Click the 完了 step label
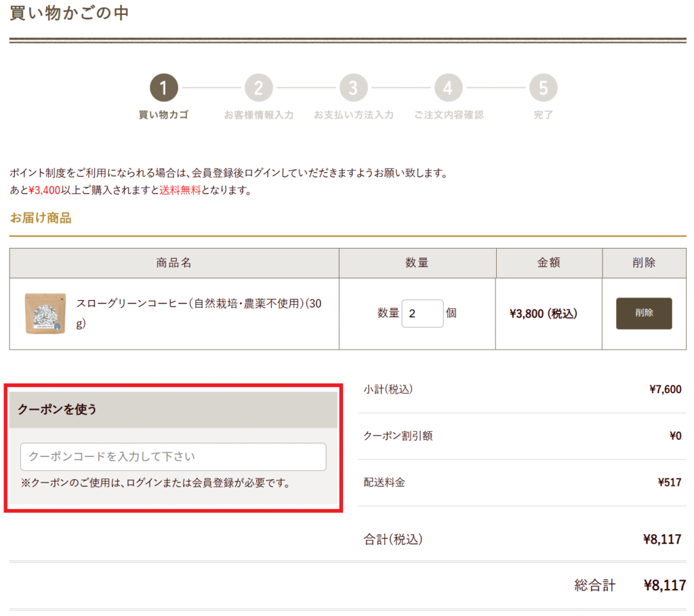This screenshot has width=694, height=616. (544, 115)
